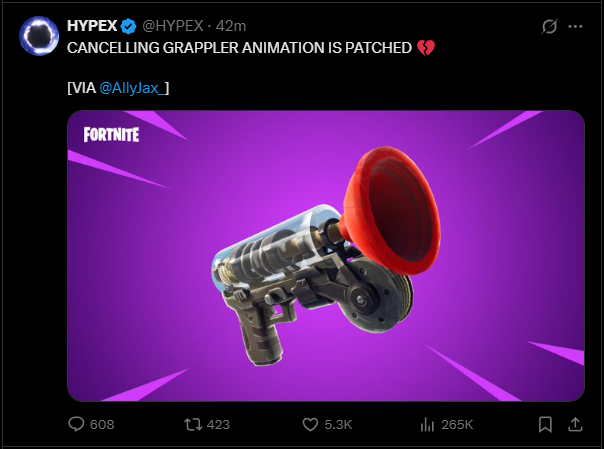Viewport: 604px width, 449px height.
Task: Click the 265K views count
Action: tap(457, 424)
